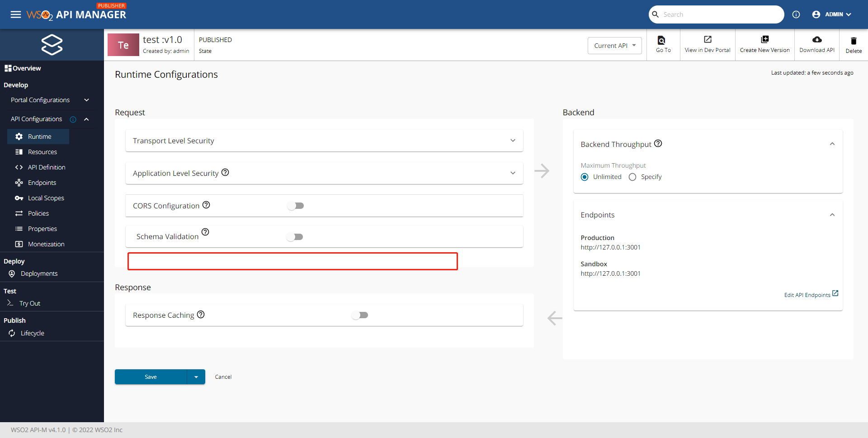Image resolution: width=868 pixels, height=438 pixels.
Task: Open API Definition code icon
Action: click(x=19, y=167)
